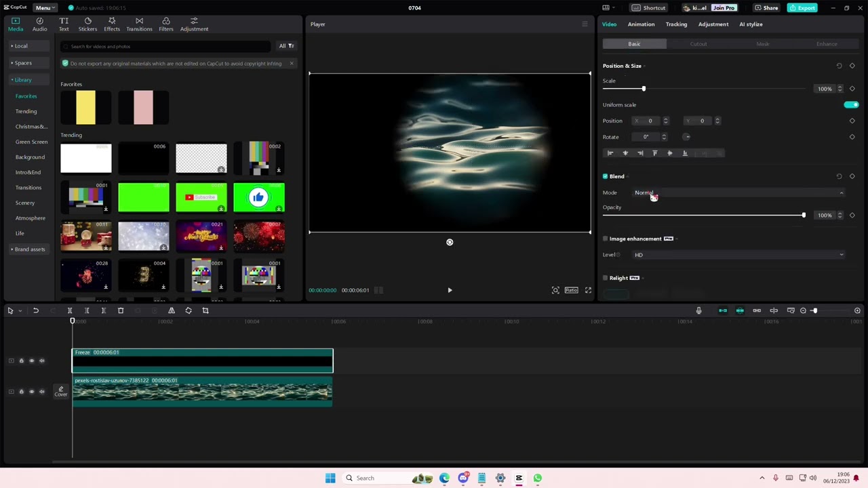The width and height of the screenshot is (868, 488).
Task: Click the timeline zoom slider handle
Action: click(x=814, y=310)
